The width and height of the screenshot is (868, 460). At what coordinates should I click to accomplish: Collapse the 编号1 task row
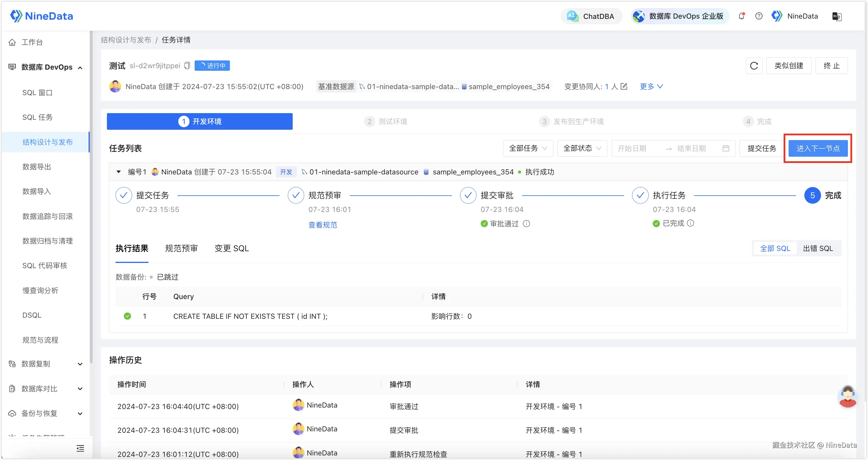coord(119,172)
